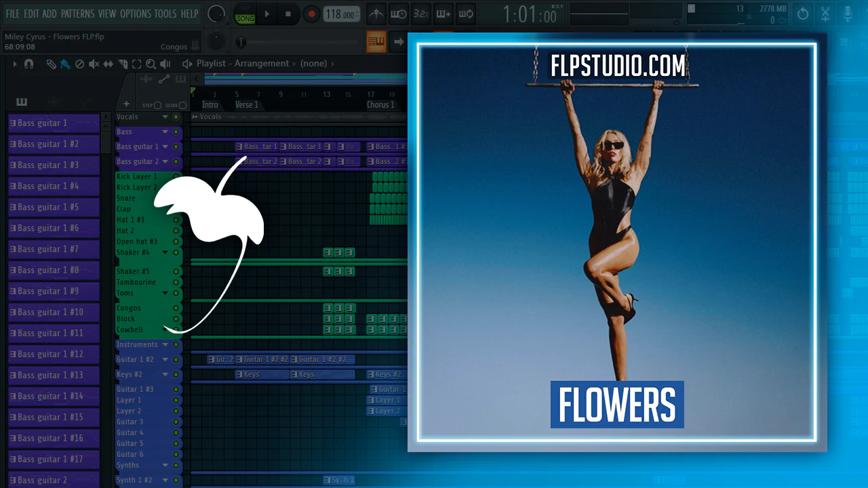
Task: Expand the Guitar 1 #2 track arrow
Action: pyautogui.click(x=165, y=359)
